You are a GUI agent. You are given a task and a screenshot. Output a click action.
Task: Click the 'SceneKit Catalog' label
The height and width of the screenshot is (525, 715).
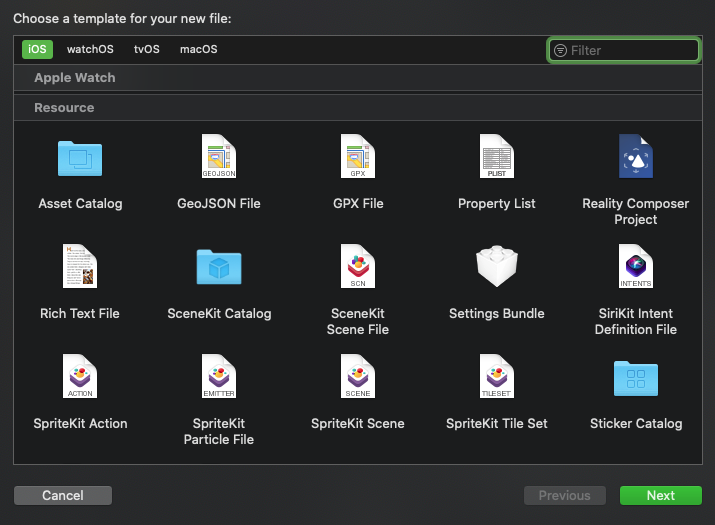coord(219,313)
